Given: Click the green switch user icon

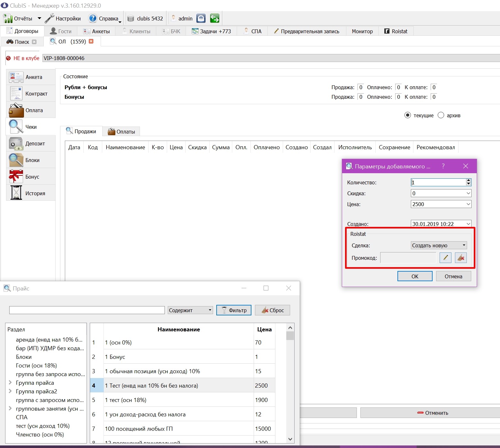Looking at the screenshot, I should 215,19.
